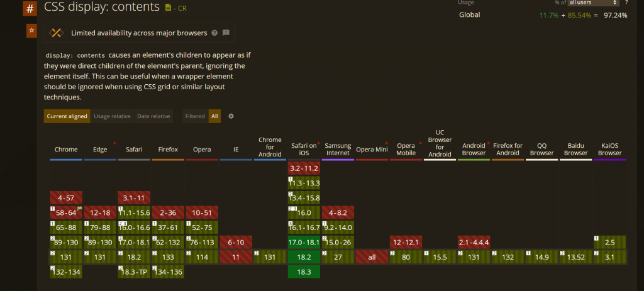
Task: Select Safari 3.1-11 cell
Action: 135,198
